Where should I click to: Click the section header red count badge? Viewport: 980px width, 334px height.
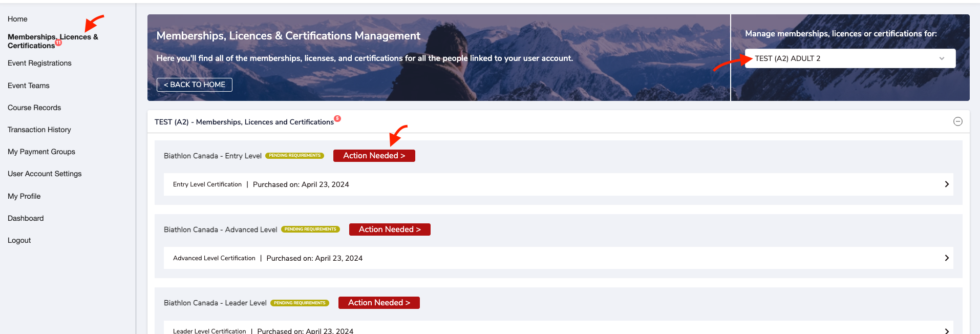(x=337, y=118)
